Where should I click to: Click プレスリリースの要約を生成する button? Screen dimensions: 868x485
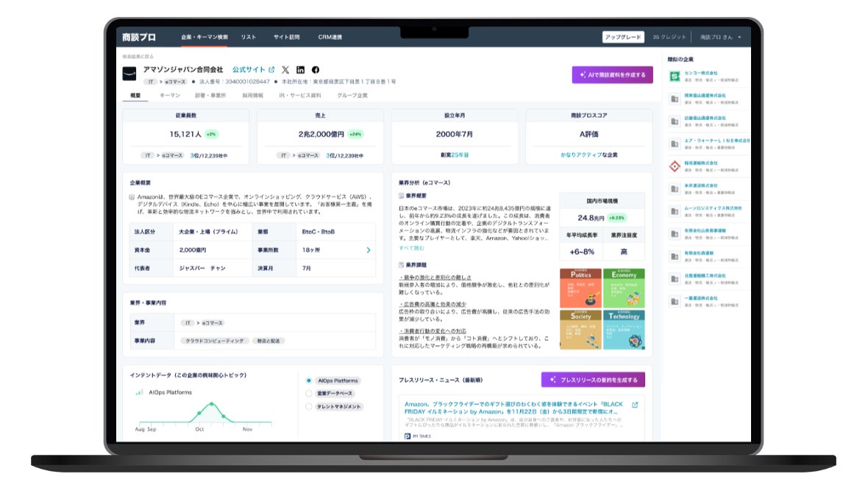click(593, 380)
